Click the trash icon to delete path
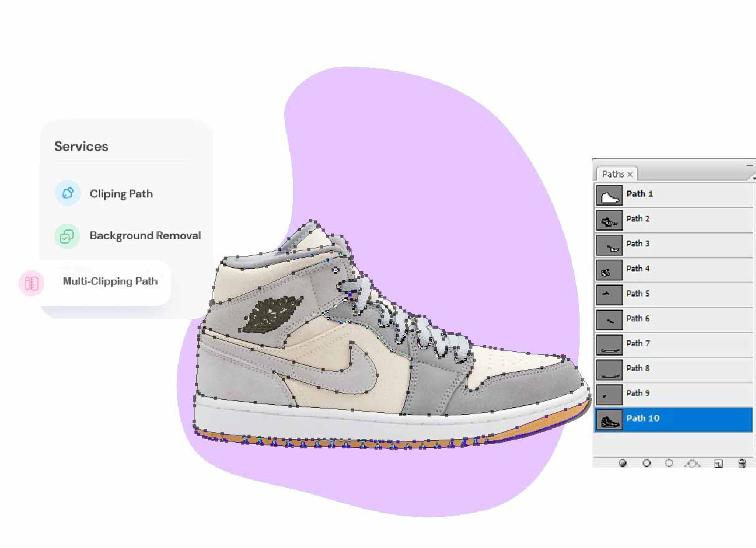The height and width of the screenshot is (548, 756). click(742, 463)
